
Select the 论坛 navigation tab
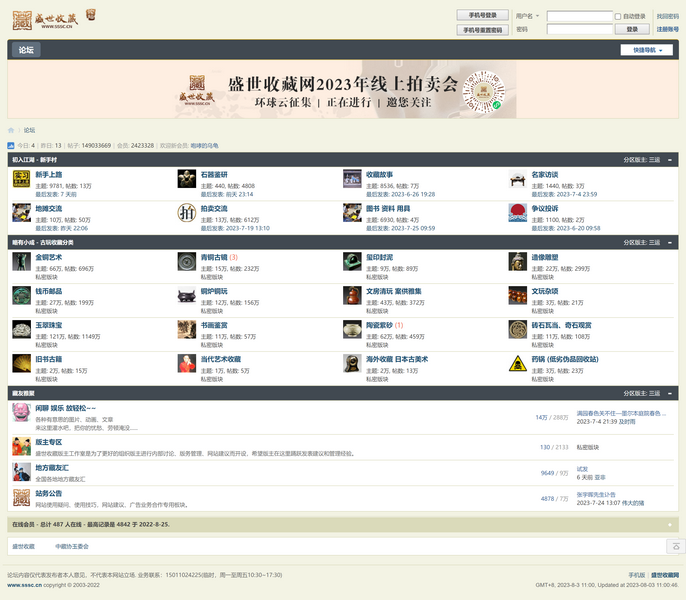click(x=26, y=50)
